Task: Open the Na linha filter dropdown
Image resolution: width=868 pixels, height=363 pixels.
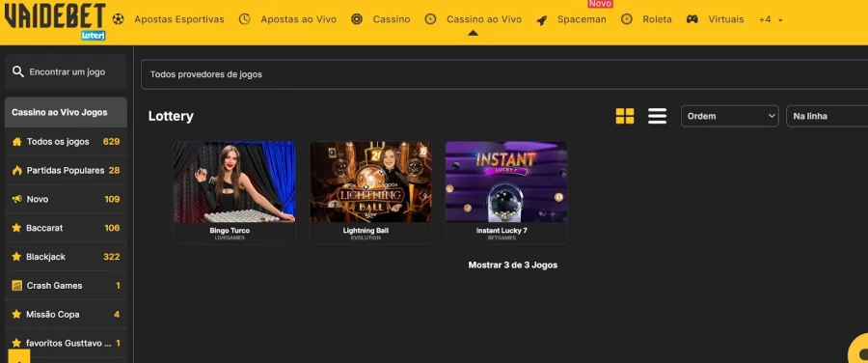Action: point(827,116)
